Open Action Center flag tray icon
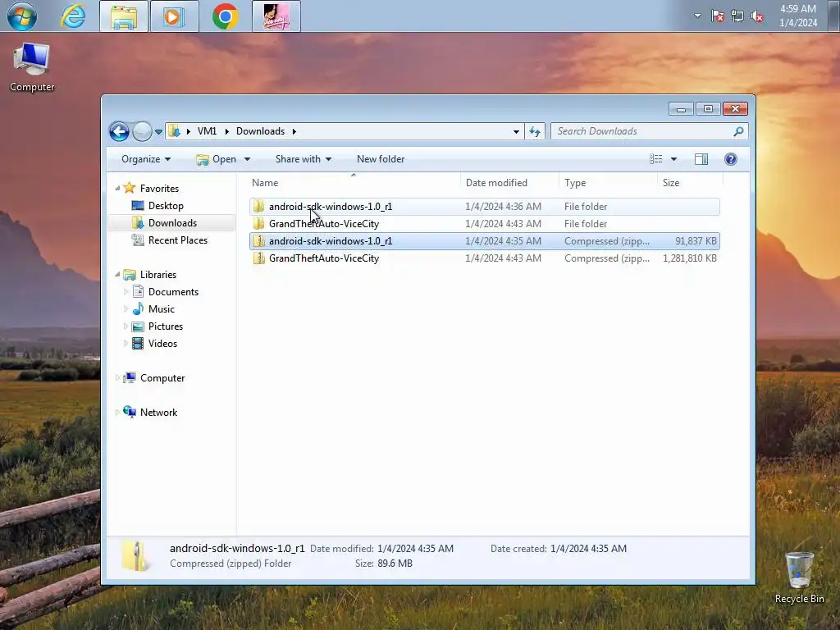Image resolution: width=840 pixels, height=630 pixels. pos(717,16)
